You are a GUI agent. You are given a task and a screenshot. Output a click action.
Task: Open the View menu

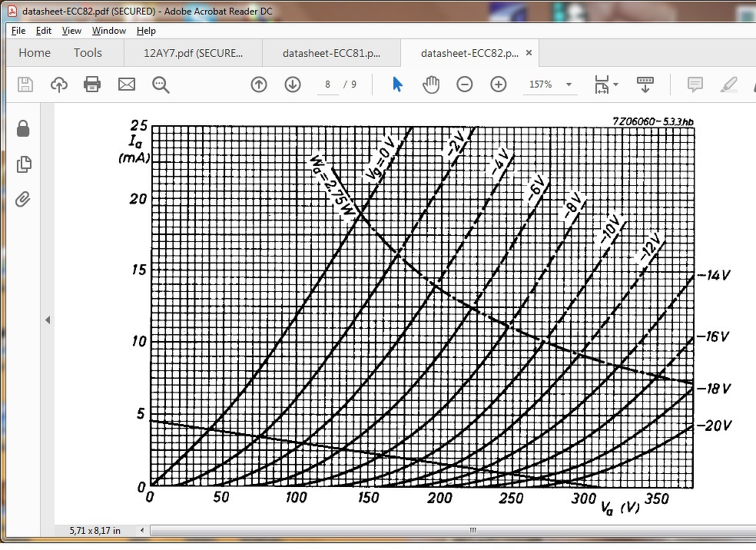tap(71, 31)
